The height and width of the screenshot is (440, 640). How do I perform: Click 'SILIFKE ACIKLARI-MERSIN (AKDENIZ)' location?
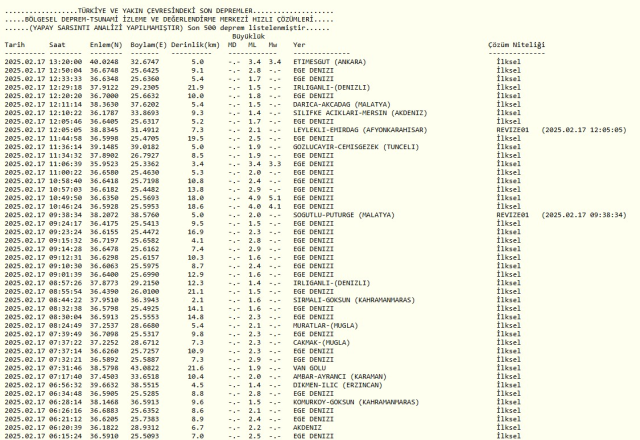click(x=360, y=113)
